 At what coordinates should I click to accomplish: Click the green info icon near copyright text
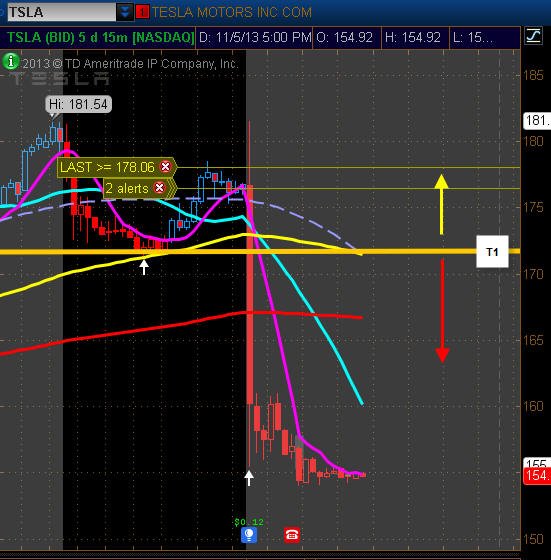point(11,61)
